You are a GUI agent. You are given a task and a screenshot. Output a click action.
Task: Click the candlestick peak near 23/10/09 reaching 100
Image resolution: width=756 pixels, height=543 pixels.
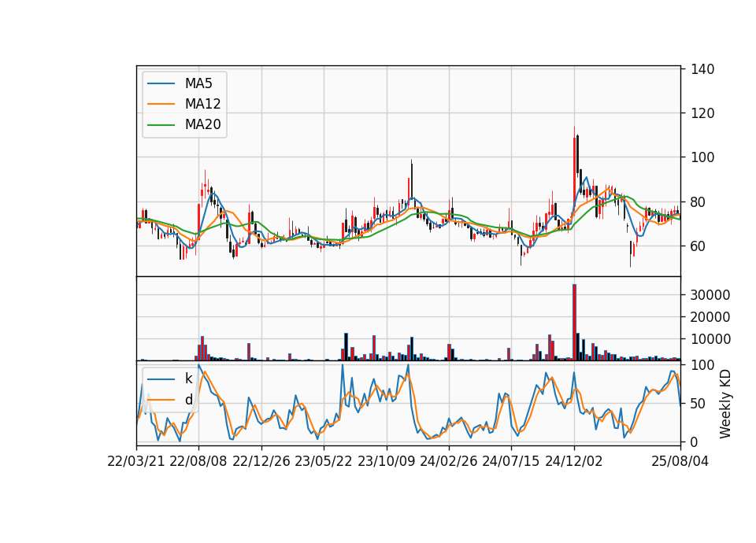[x=411, y=179]
